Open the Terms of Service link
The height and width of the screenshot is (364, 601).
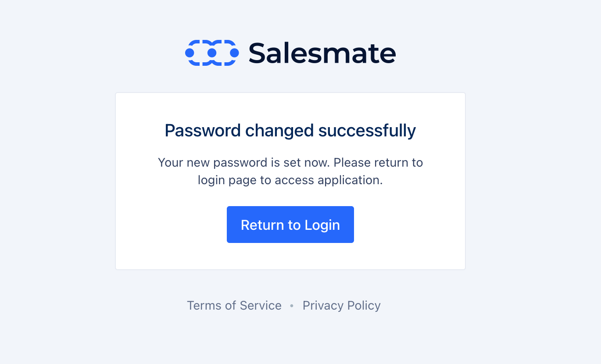coord(234,305)
